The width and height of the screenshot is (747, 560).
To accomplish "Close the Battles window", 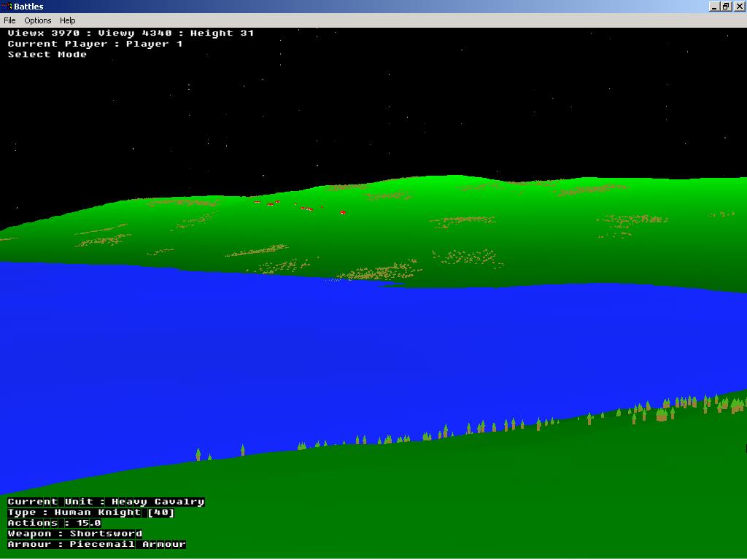I will click(739, 7).
